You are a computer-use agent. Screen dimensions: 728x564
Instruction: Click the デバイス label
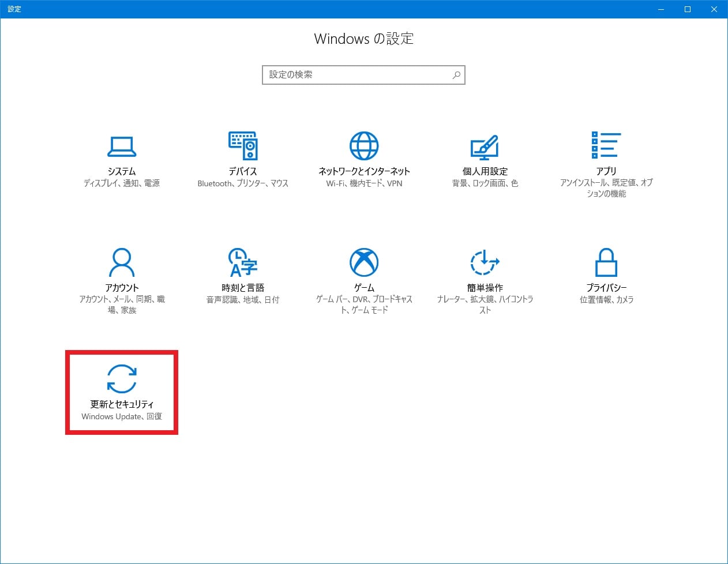[x=243, y=171]
